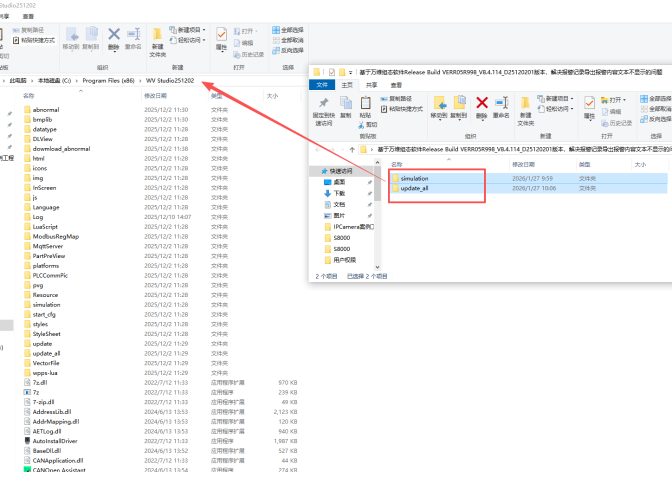Select the simulation folder in right window

[413, 178]
